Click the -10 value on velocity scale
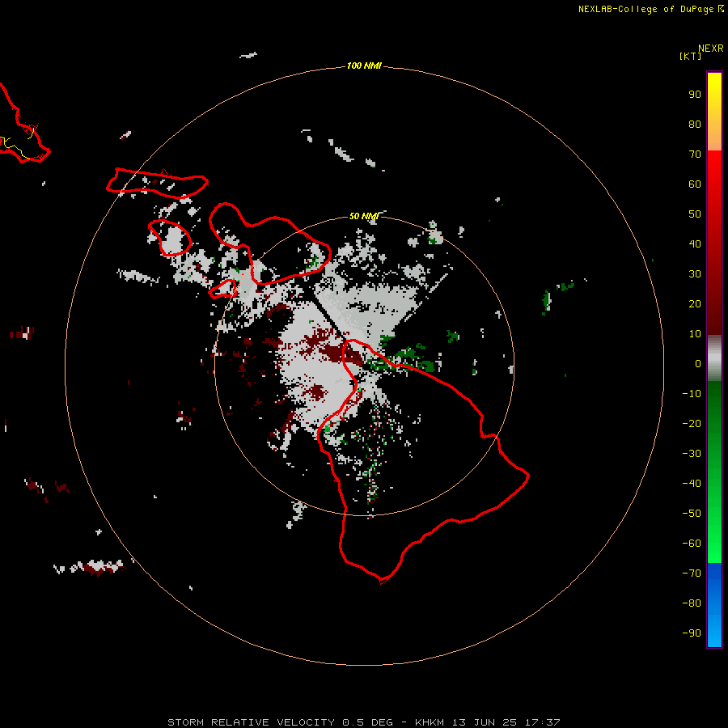 (692, 394)
